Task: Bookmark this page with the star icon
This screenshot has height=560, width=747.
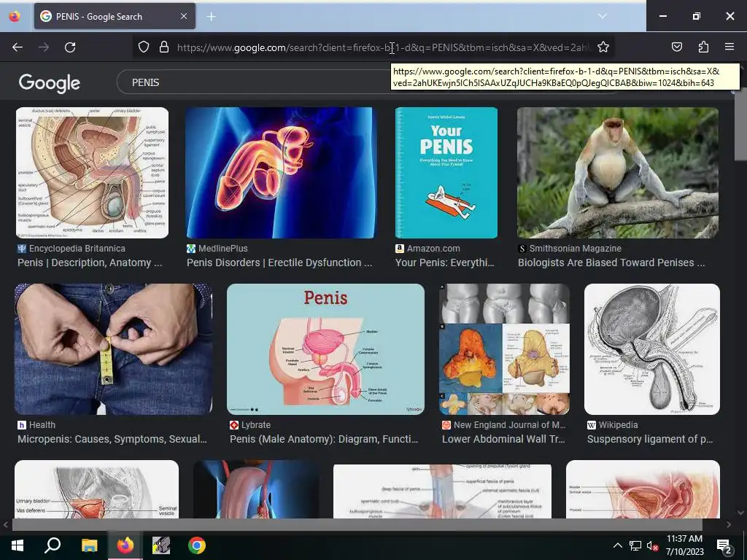Action: pos(603,47)
